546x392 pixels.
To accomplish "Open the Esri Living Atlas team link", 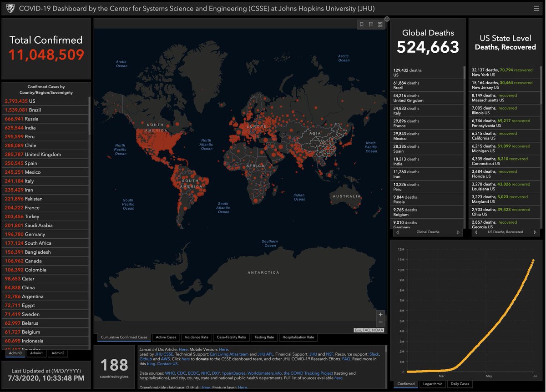I will (229, 354).
